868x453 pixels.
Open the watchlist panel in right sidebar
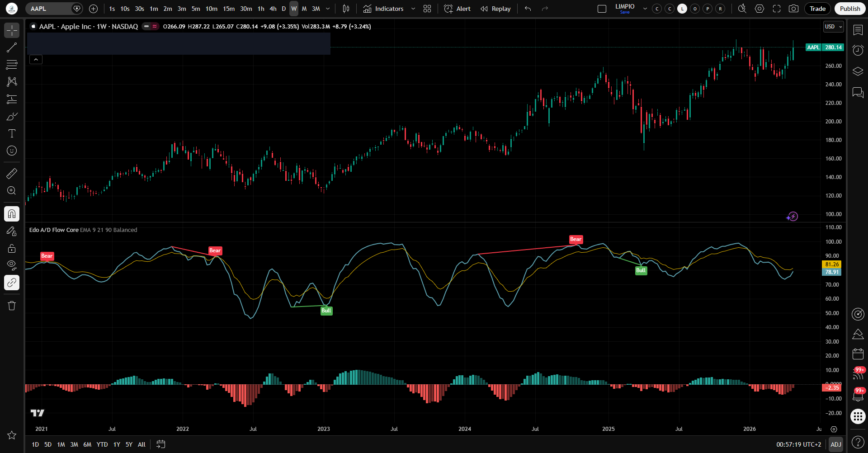(858, 30)
